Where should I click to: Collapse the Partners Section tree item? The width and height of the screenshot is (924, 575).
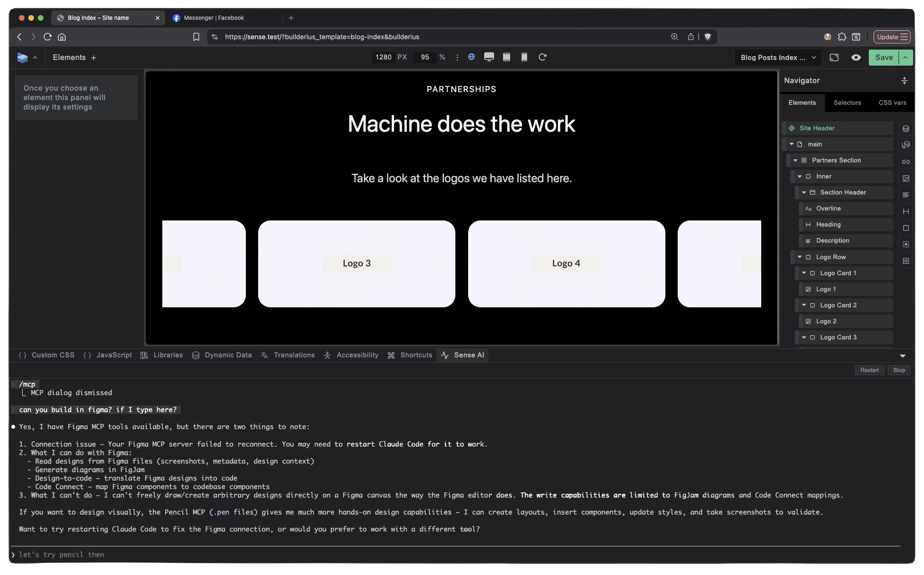pyautogui.click(x=795, y=161)
